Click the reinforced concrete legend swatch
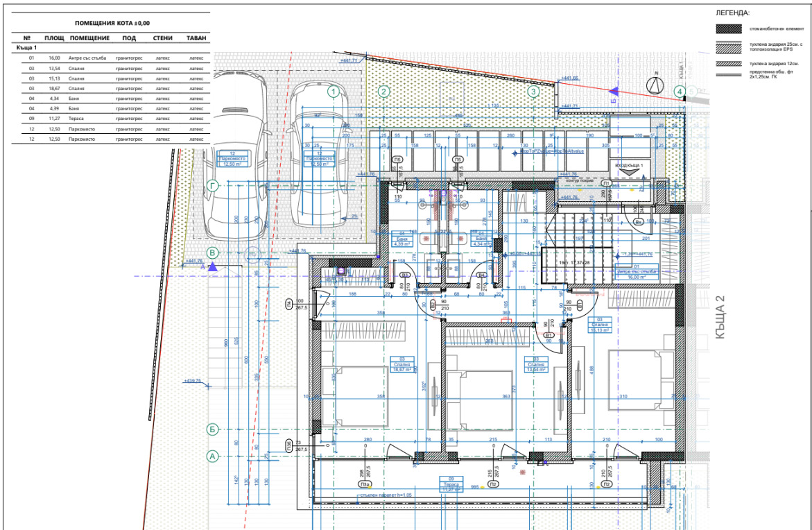The width and height of the screenshot is (812, 530). pyautogui.click(x=730, y=30)
